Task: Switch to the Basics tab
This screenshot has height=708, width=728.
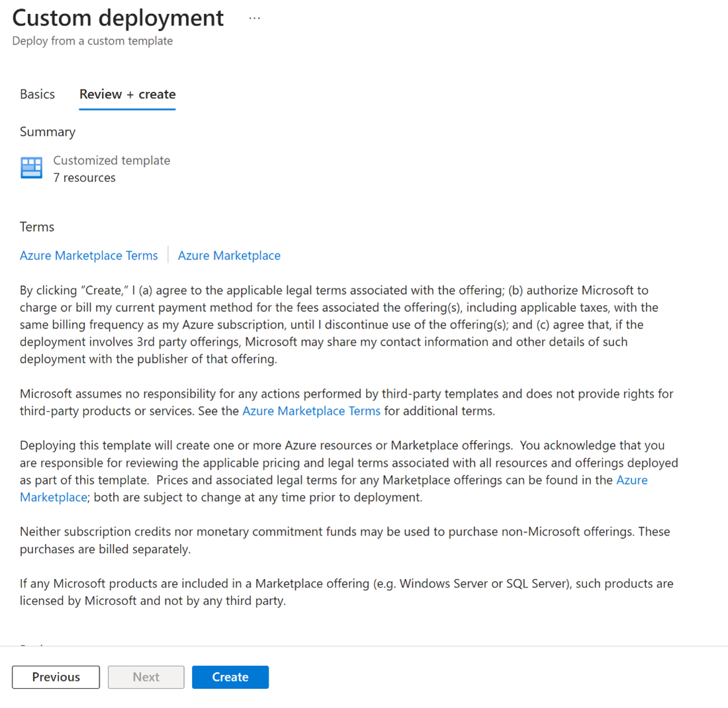Action: 37,94
